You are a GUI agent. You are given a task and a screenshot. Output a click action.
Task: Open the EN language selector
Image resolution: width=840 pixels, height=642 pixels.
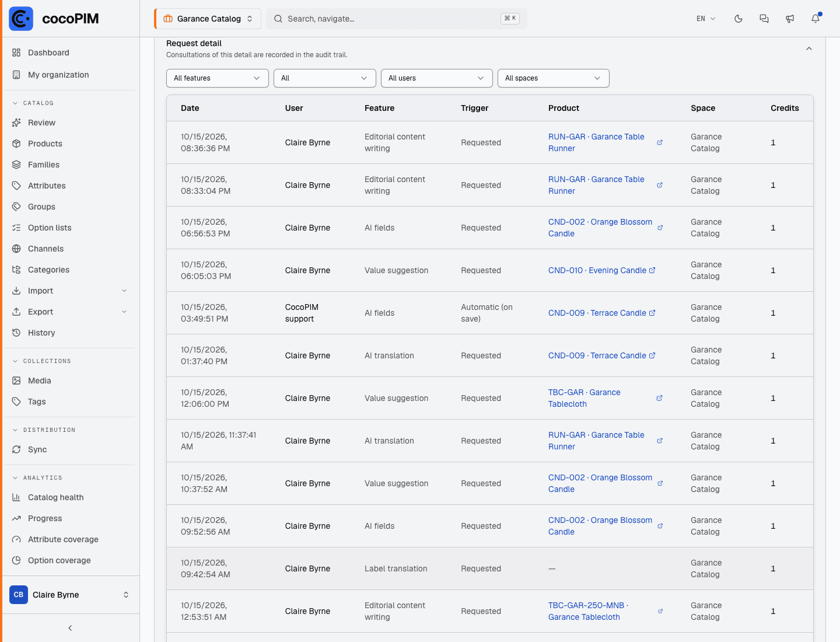[706, 19]
